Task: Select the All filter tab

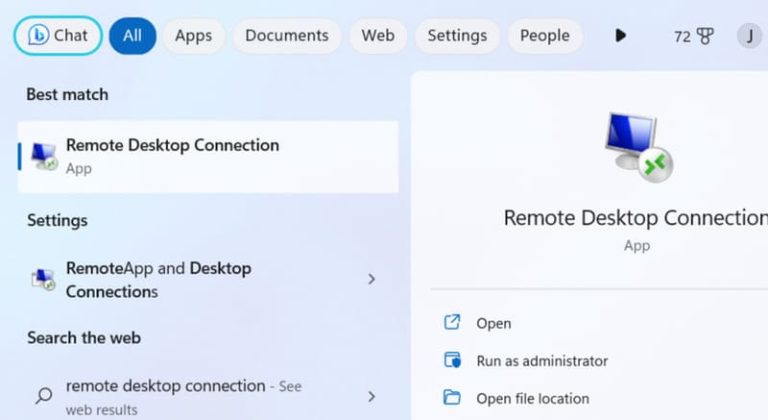Action: coord(132,36)
